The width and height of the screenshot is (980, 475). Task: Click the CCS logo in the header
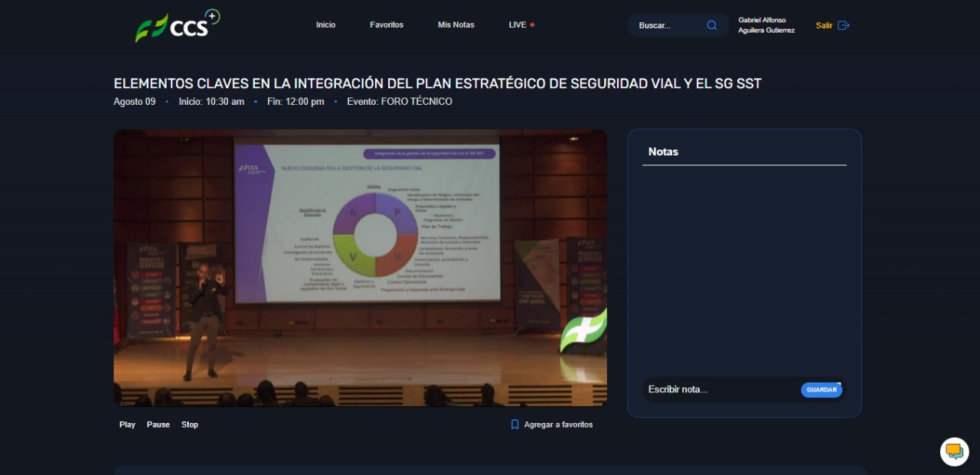pos(177,26)
